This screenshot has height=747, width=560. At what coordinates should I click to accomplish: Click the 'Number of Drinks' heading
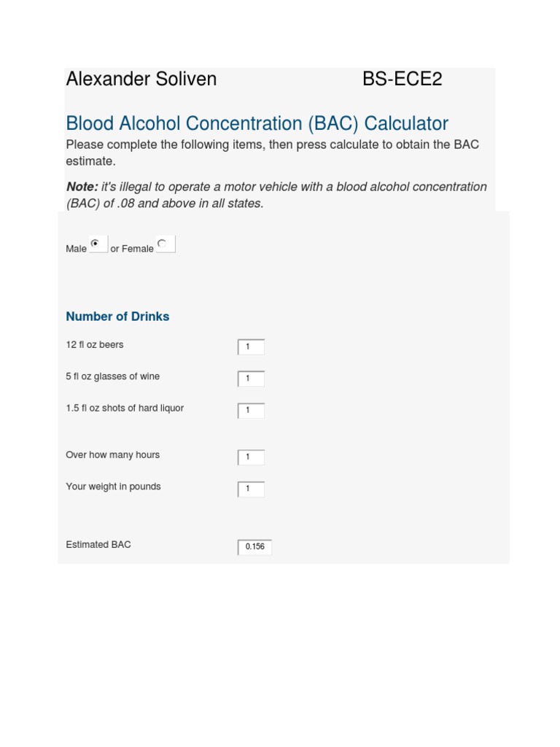[x=117, y=317]
